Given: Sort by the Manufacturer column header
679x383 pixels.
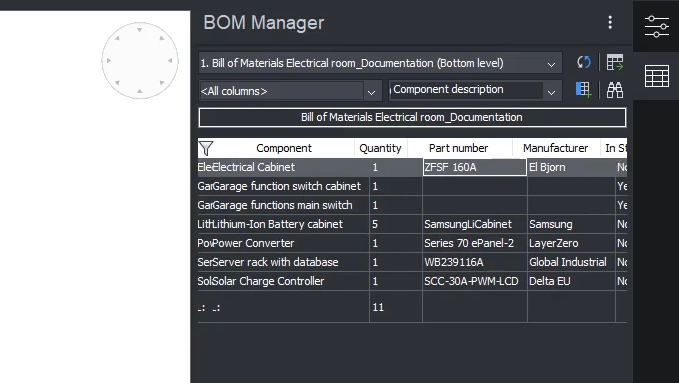Looking at the screenshot, I should coord(556,148).
